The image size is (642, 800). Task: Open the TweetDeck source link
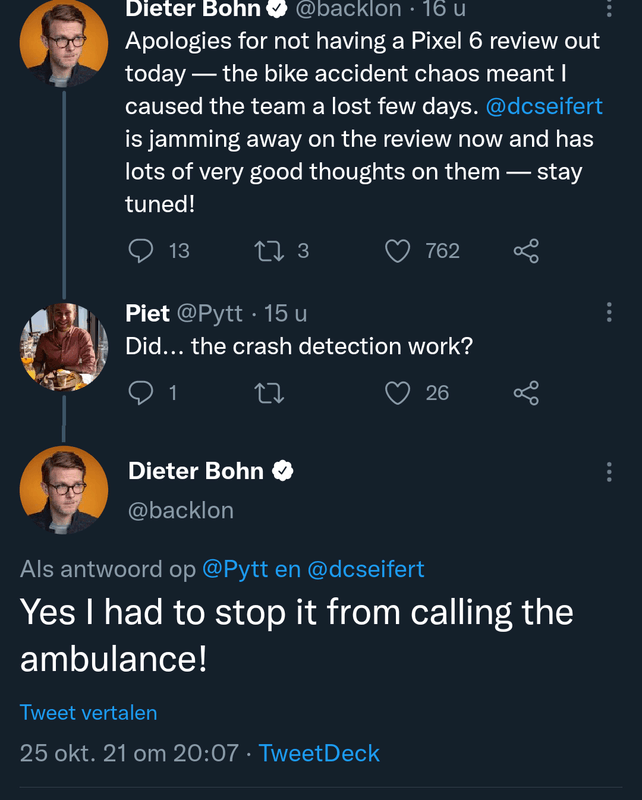tap(319, 753)
